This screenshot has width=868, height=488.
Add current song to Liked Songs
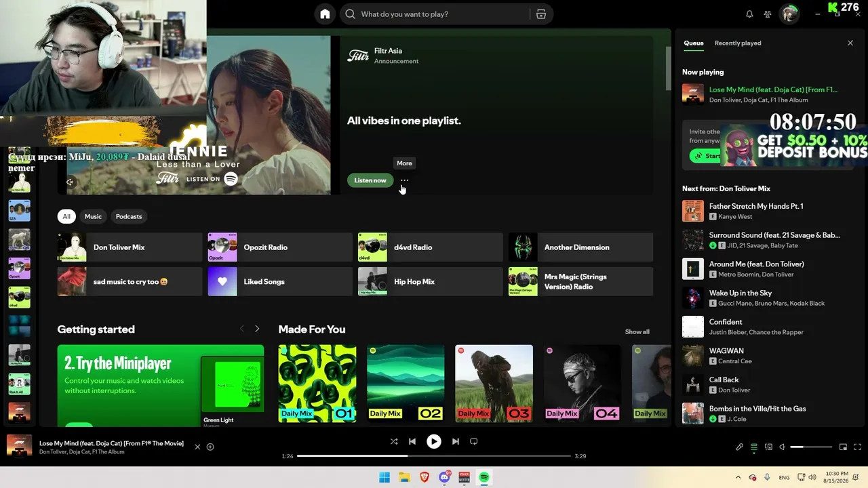tap(210, 447)
